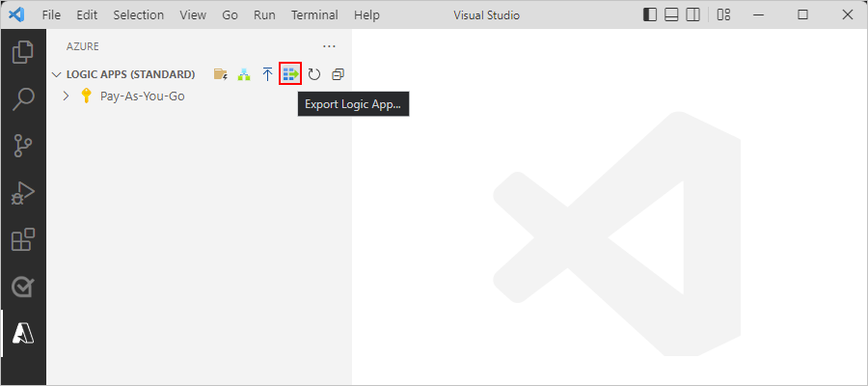868x386 pixels.
Task: Toggle the bottom panel layout button
Action: [x=671, y=14]
